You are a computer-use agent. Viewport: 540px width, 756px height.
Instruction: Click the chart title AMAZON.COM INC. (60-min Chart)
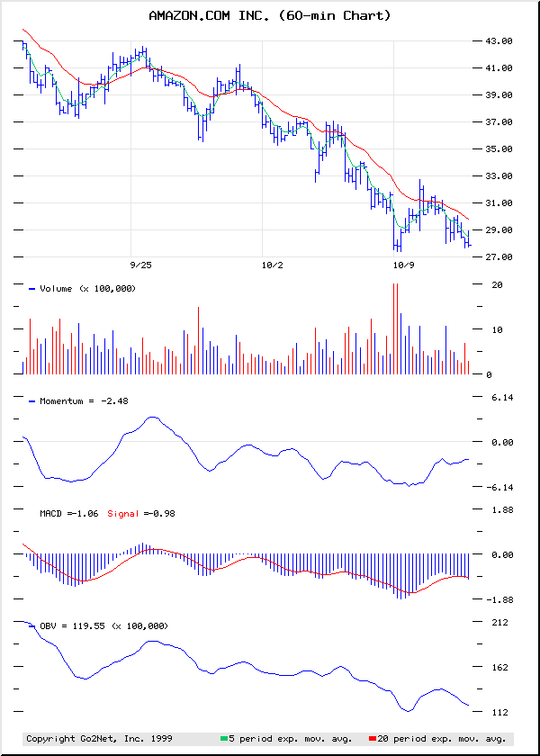pyautogui.click(x=269, y=16)
